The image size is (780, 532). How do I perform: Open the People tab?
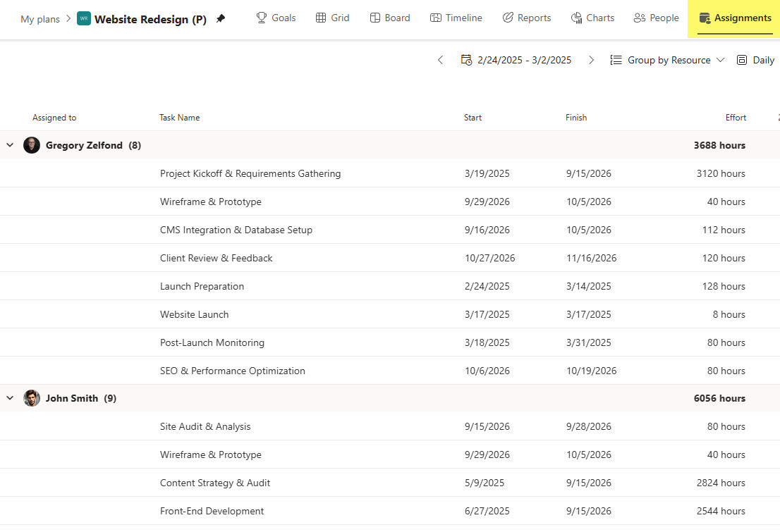coord(664,18)
